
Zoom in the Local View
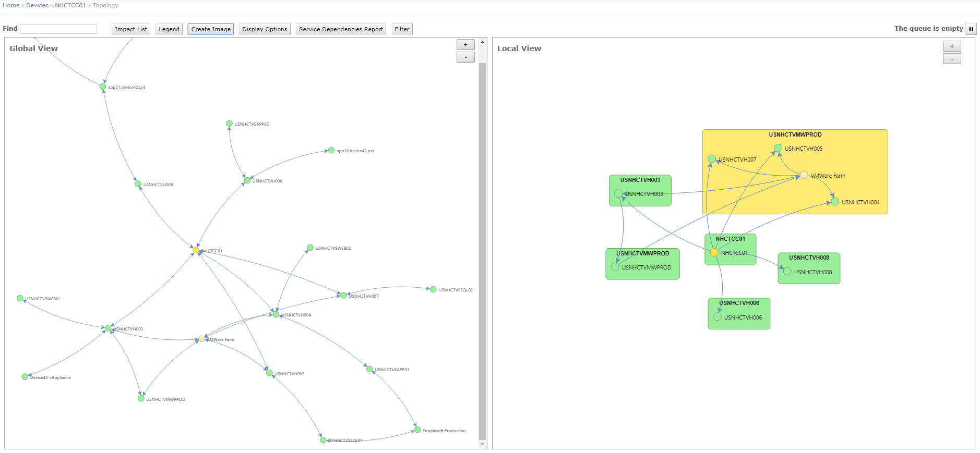tap(952, 46)
